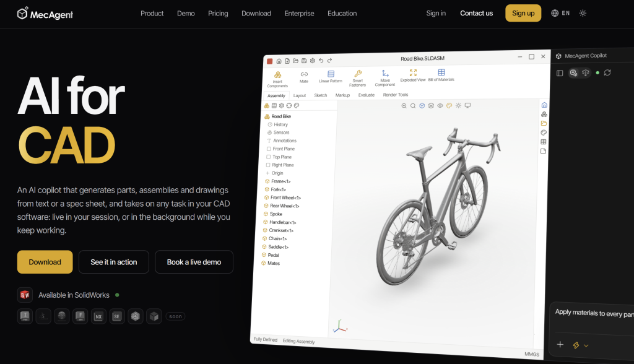The image size is (634, 364).
Task: Click the blue cube view orientation icon
Action: click(x=422, y=106)
